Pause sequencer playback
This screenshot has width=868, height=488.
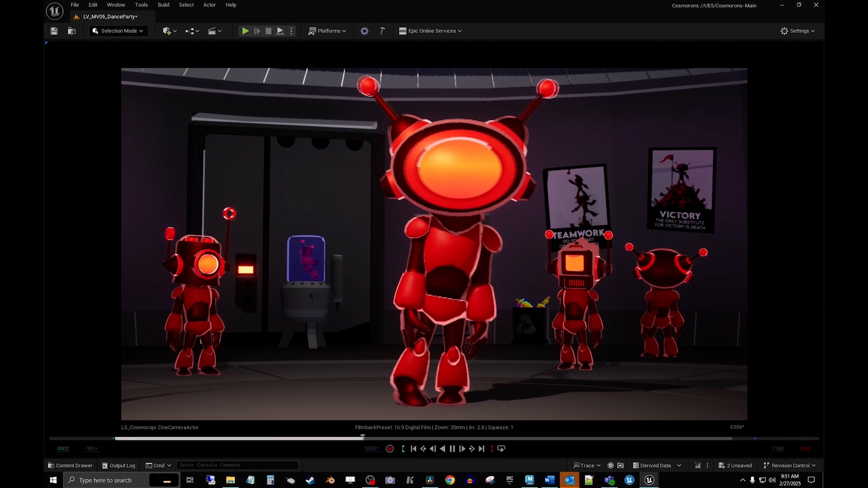[452, 449]
